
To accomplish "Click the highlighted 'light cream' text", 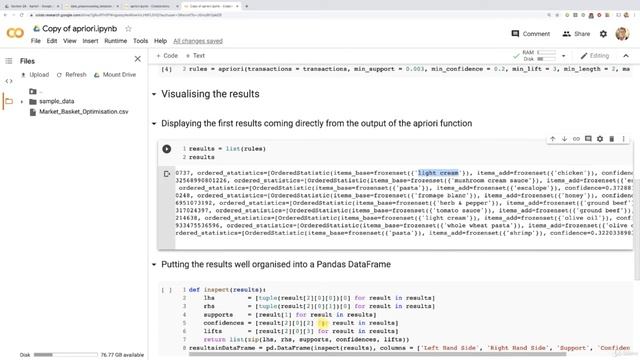I will point(438,173).
